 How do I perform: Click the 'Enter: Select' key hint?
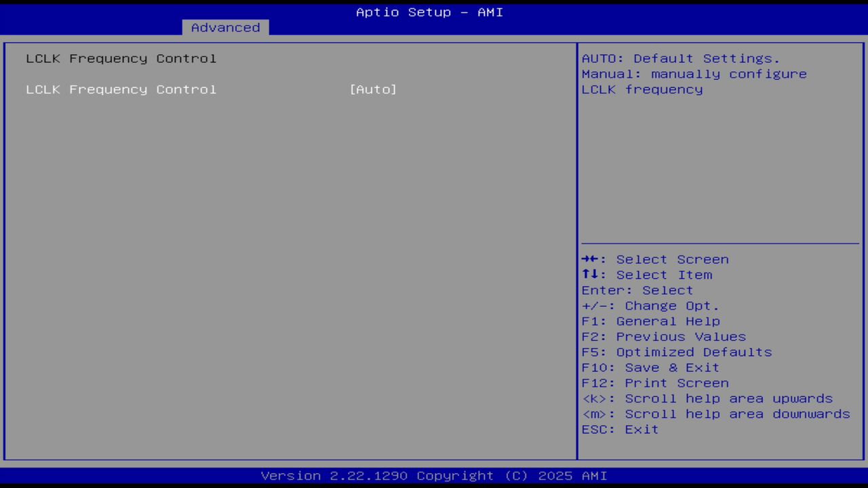pos(637,290)
